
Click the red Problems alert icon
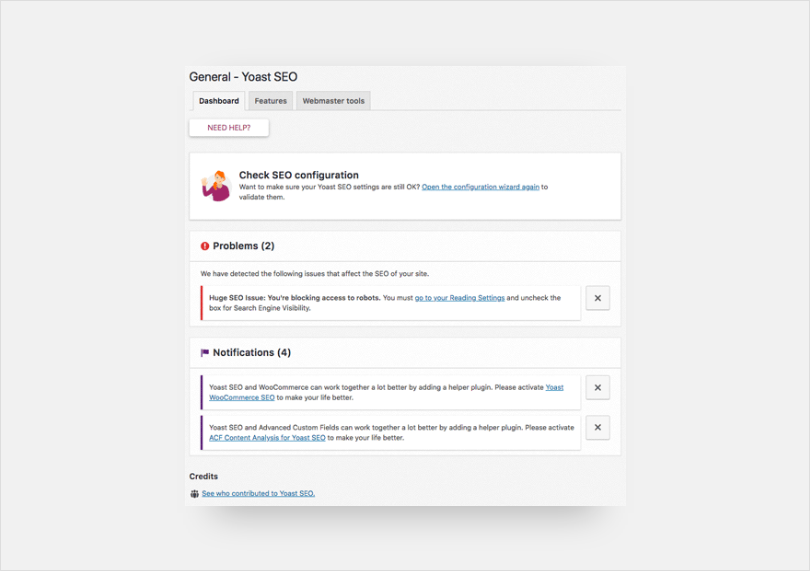click(205, 246)
